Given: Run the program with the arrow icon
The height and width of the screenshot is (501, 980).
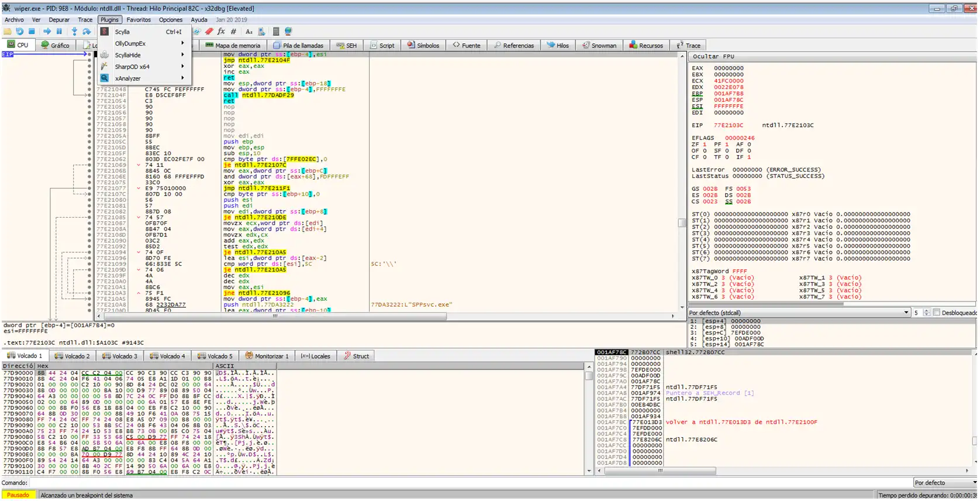Looking at the screenshot, I should click(47, 32).
